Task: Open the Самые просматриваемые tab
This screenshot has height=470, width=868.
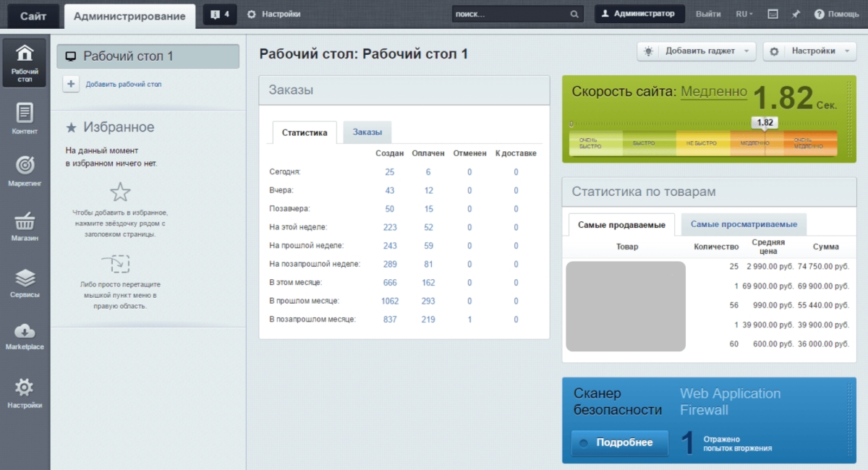Action: point(744,224)
